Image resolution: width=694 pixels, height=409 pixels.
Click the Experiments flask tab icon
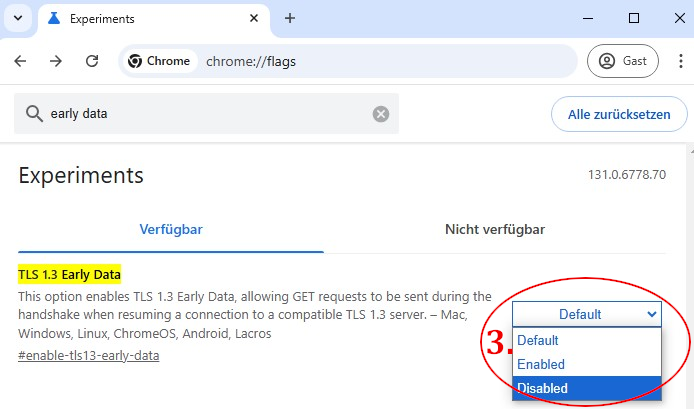pos(54,19)
